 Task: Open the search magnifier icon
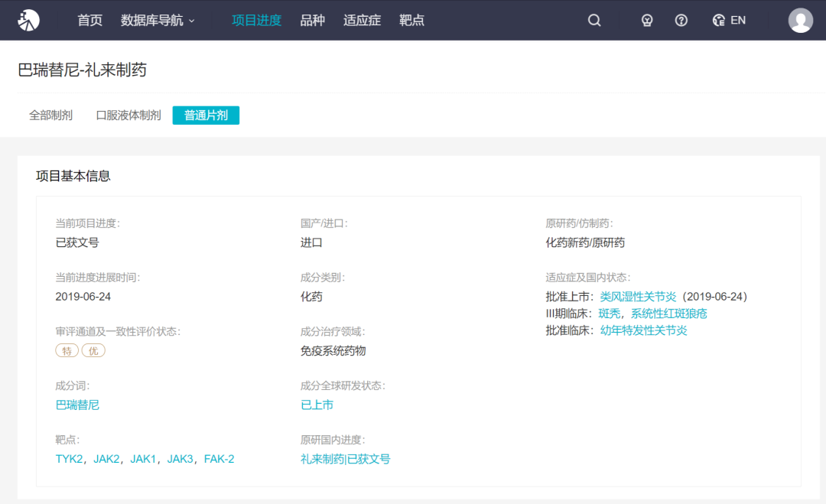(x=594, y=20)
